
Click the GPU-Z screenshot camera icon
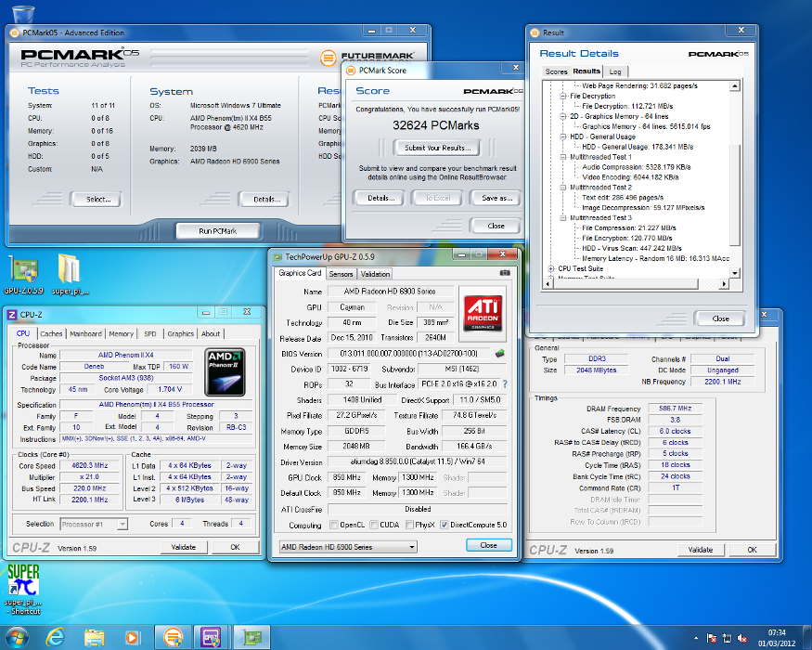[505, 273]
